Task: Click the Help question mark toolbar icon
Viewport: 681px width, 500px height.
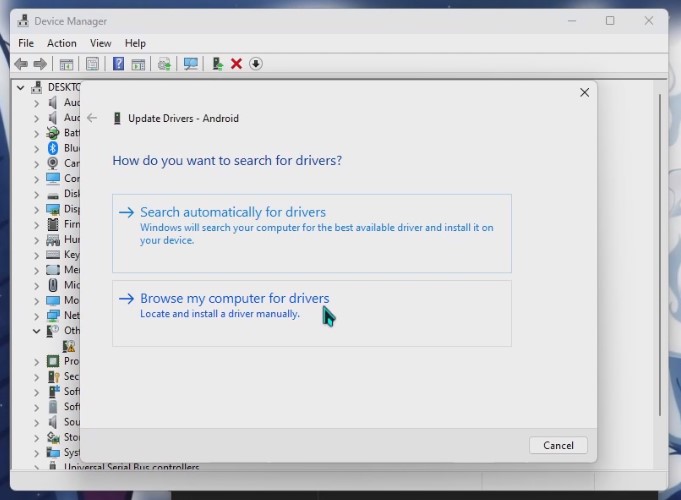Action: tap(118, 64)
